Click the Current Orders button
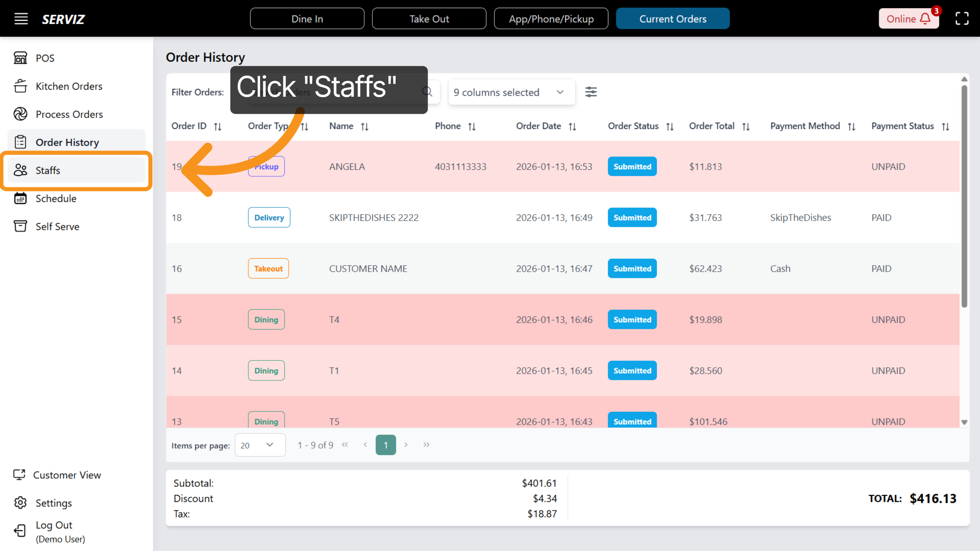 (x=673, y=19)
